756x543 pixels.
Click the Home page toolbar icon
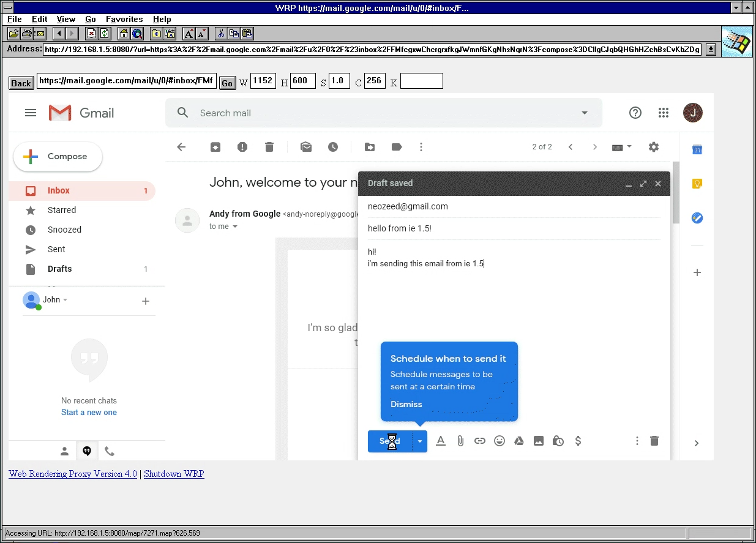(124, 34)
